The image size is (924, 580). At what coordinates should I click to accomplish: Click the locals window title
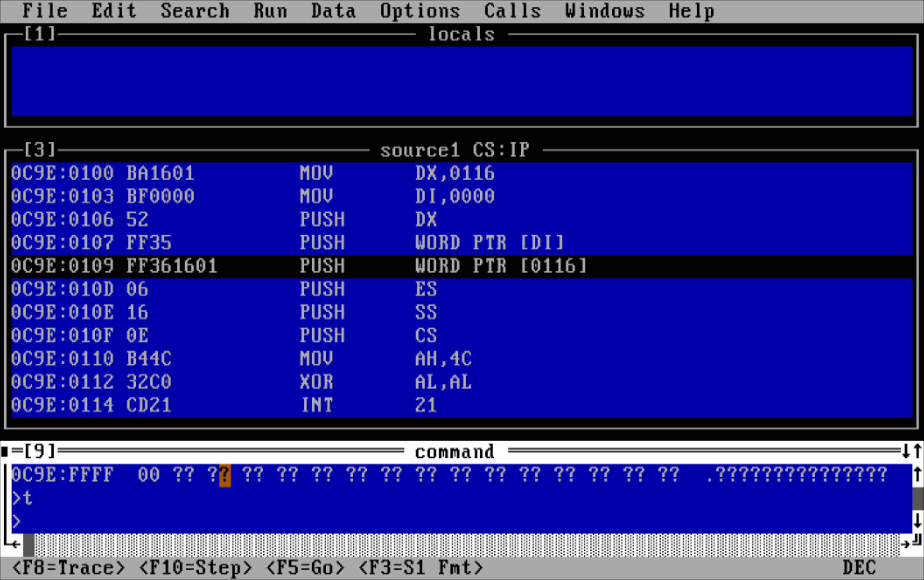[x=461, y=35]
